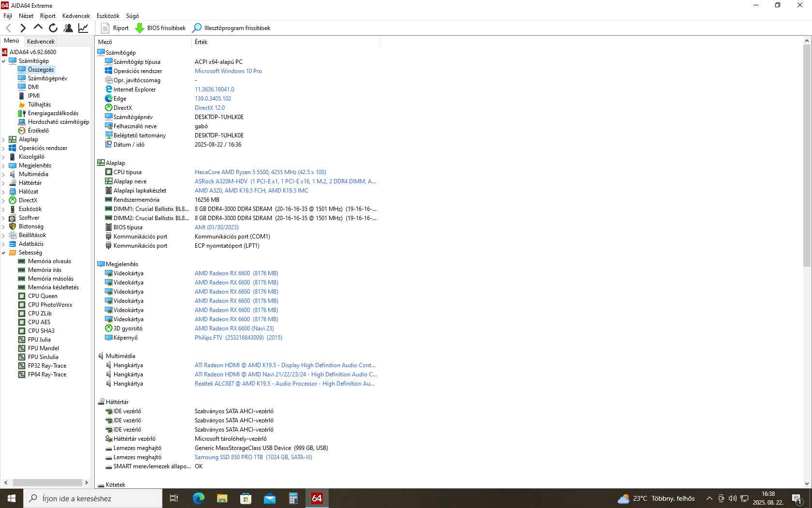Click the taskbar search box
Viewport: 812px width, 508px height.
tap(93, 498)
